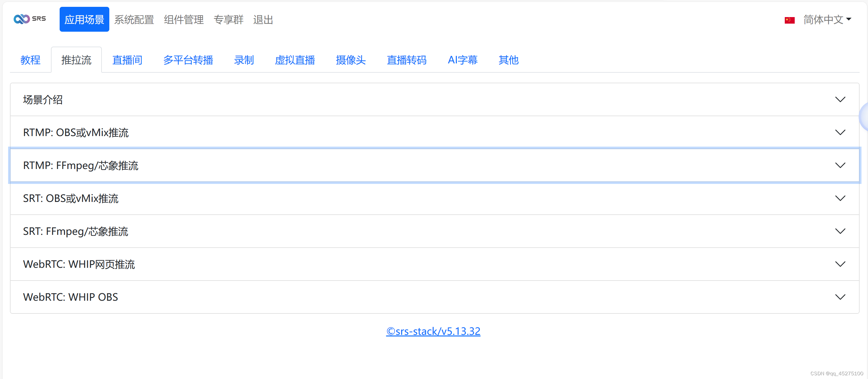Screen dimensions: 868x379
Task: Select the 应用场景 navigation item
Action: tap(84, 20)
